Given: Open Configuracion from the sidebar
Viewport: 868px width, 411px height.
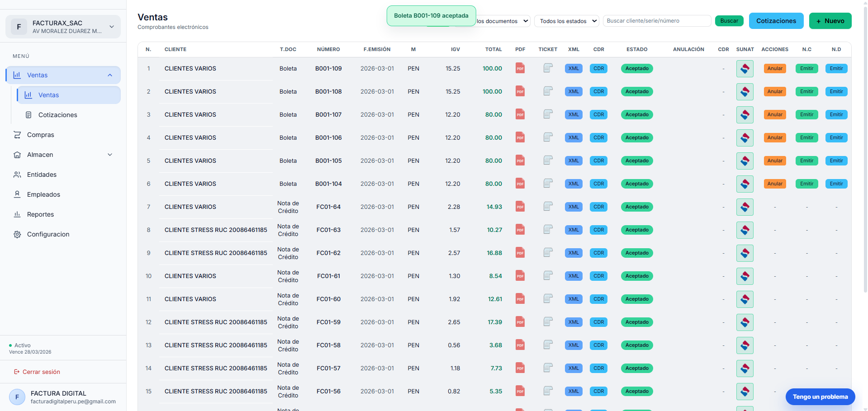Looking at the screenshot, I should (48, 234).
